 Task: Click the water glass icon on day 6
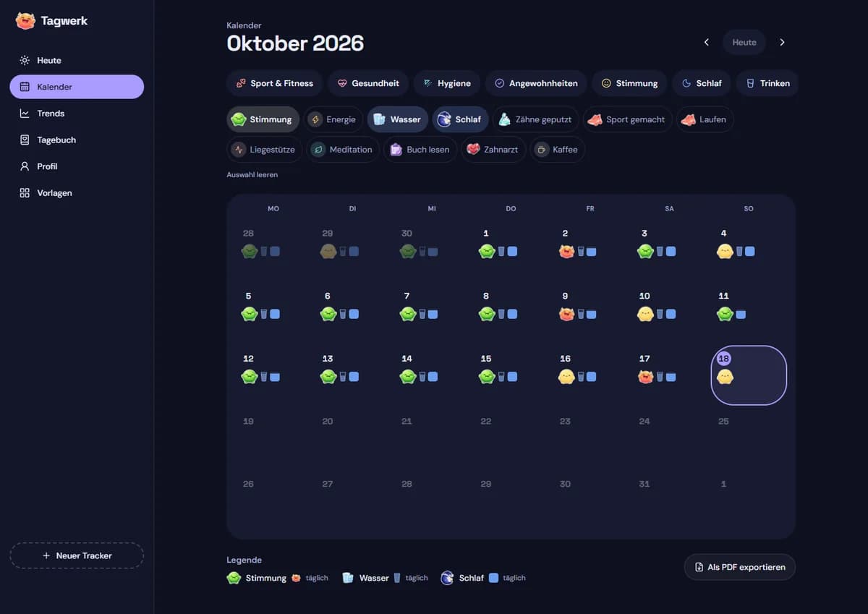pyautogui.click(x=343, y=314)
